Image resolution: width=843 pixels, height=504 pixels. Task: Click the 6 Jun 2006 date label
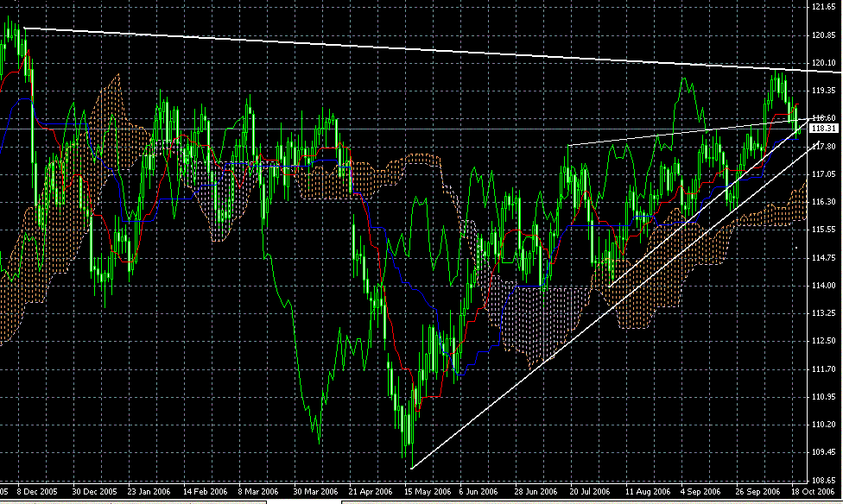(x=478, y=492)
